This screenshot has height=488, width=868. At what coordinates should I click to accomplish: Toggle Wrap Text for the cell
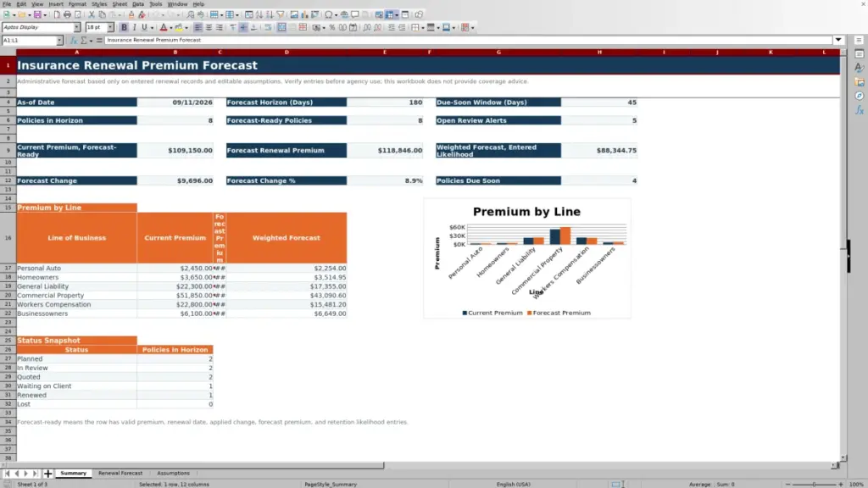coord(268,28)
